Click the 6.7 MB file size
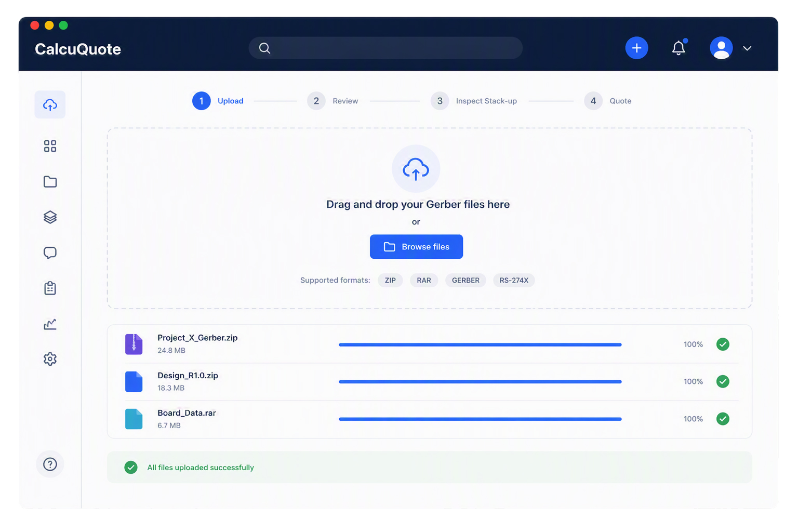798x532 pixels. click(x=169, y=425)
